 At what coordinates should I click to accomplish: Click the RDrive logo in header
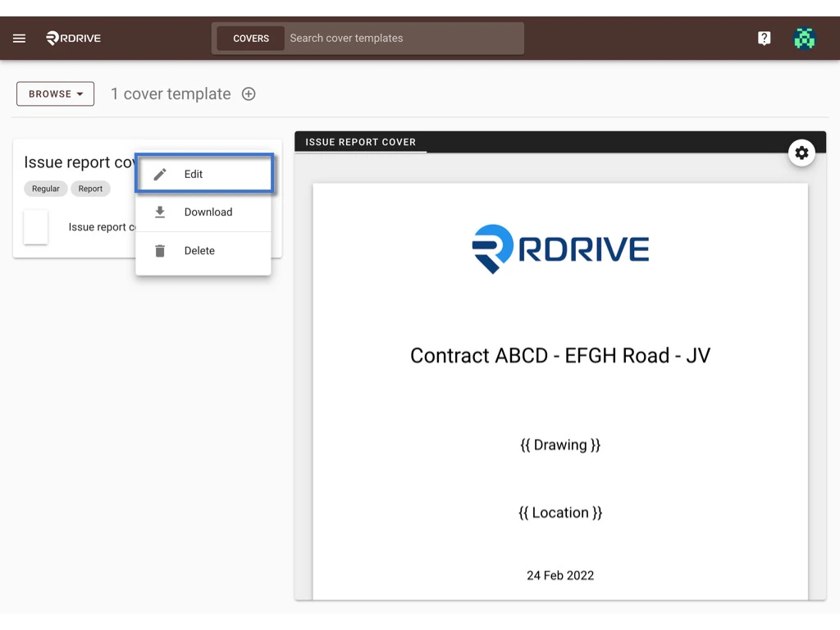point(73,38)
